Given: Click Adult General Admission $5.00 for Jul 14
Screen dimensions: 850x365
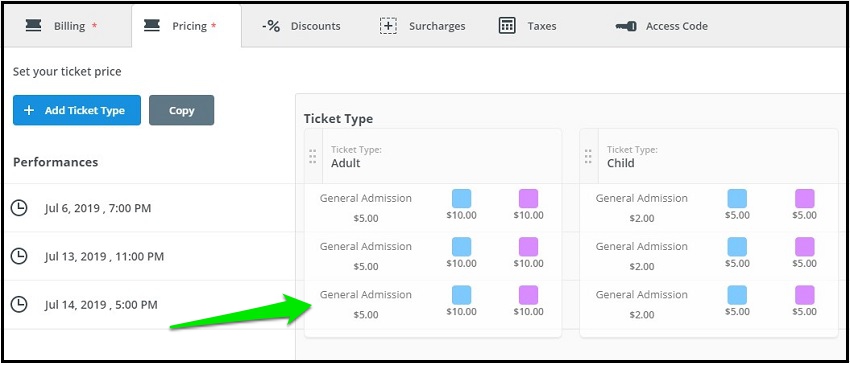Looking at the screenshot, I should point(366,305).
